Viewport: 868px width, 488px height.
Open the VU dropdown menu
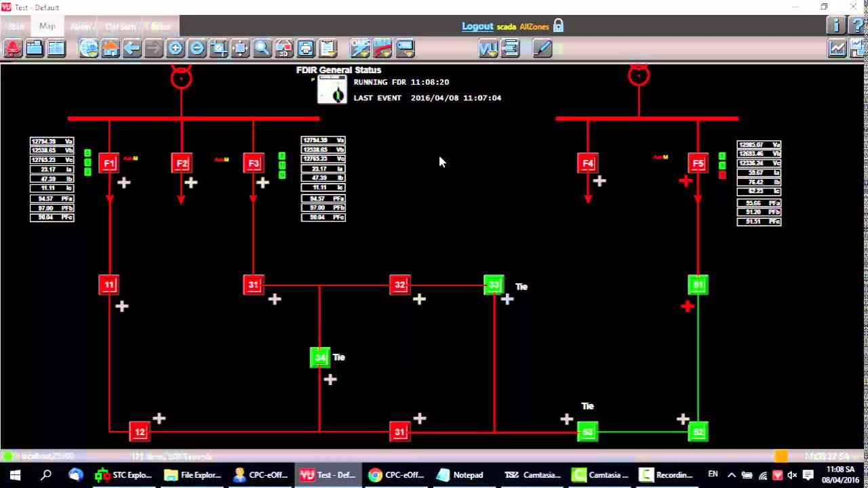point(488,48)
